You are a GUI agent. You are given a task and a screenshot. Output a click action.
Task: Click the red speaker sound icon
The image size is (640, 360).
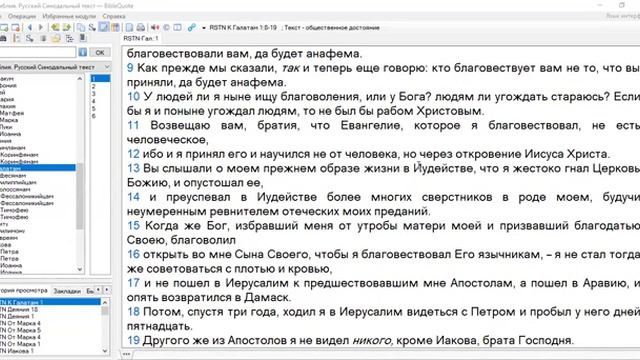coord(155,28)
